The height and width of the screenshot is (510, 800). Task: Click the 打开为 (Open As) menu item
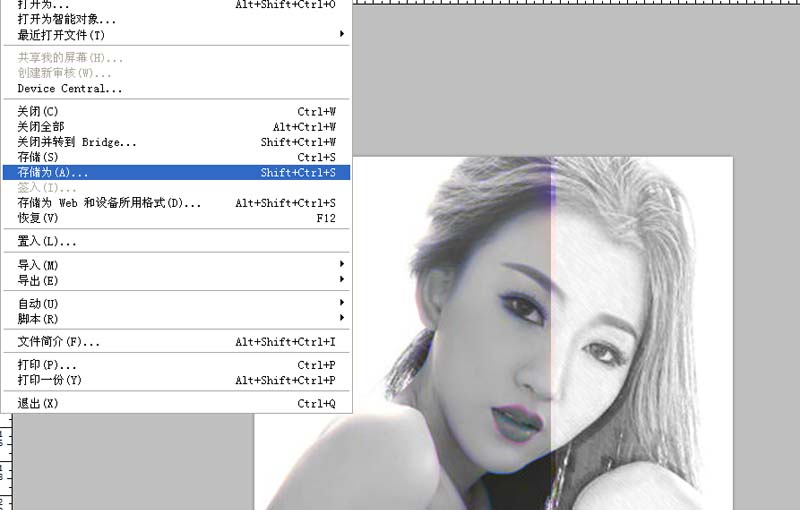[43, 5]
